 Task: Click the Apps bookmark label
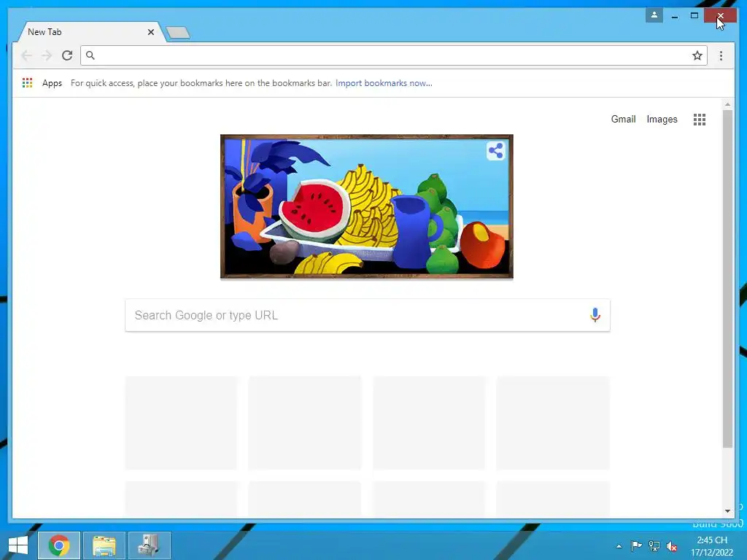click(x=52, y=83)
